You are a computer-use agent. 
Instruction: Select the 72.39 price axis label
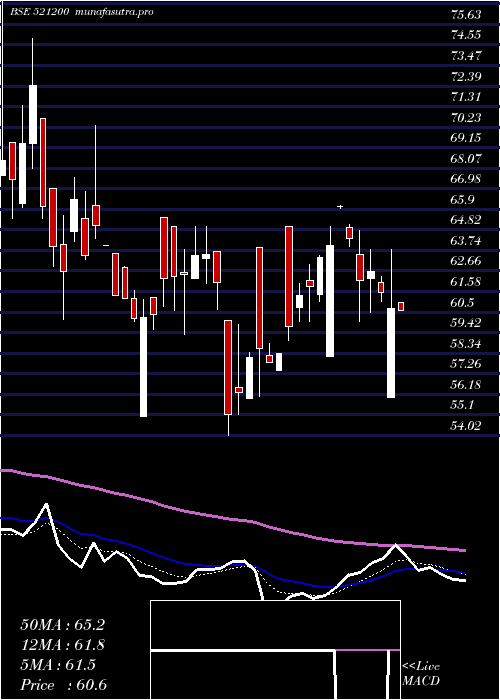click(466, 76)
